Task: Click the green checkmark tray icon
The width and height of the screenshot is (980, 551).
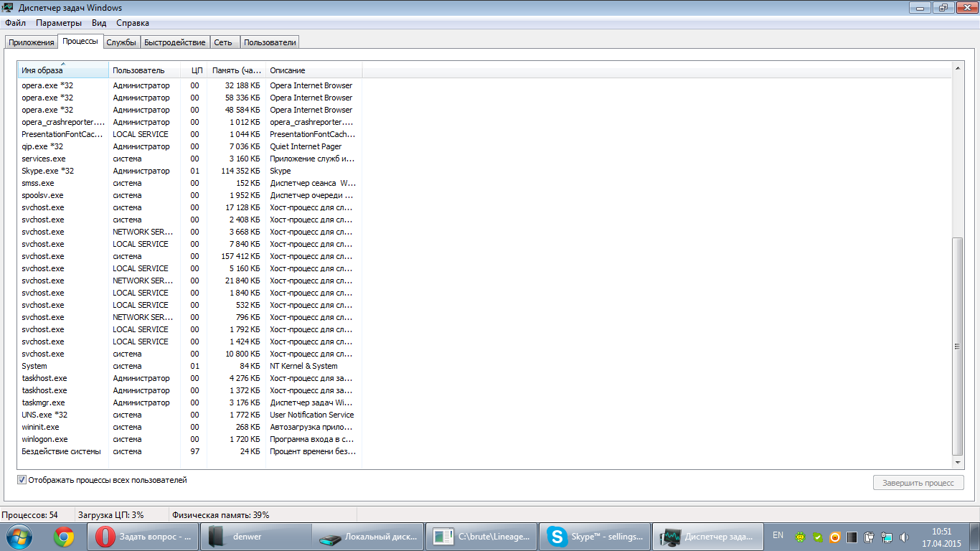Action: pyautogui.click(x=817, y=537)
